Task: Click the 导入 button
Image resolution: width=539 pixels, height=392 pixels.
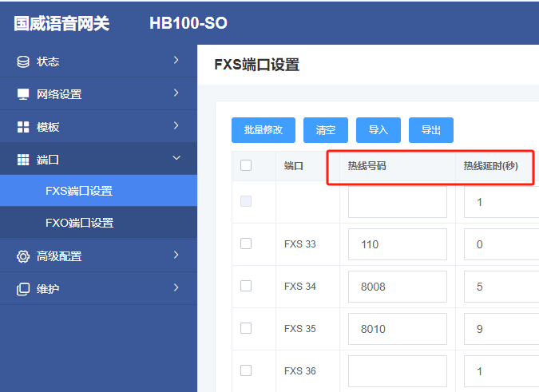Action: click(378, 130)
